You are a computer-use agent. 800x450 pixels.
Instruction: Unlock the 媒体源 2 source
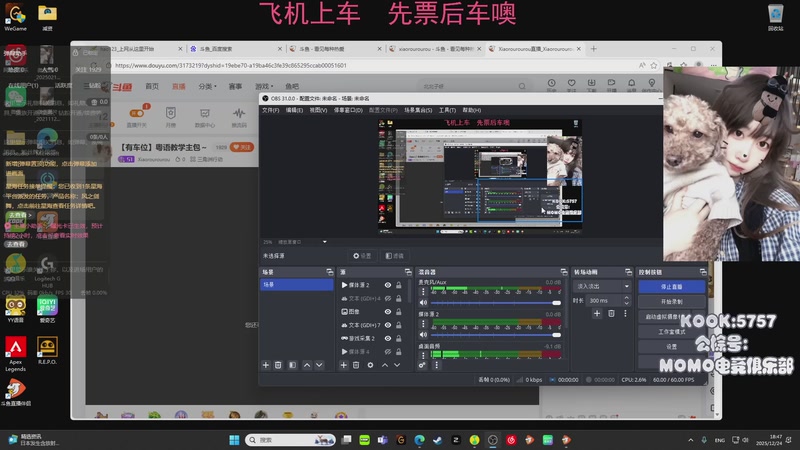point(398,285)
